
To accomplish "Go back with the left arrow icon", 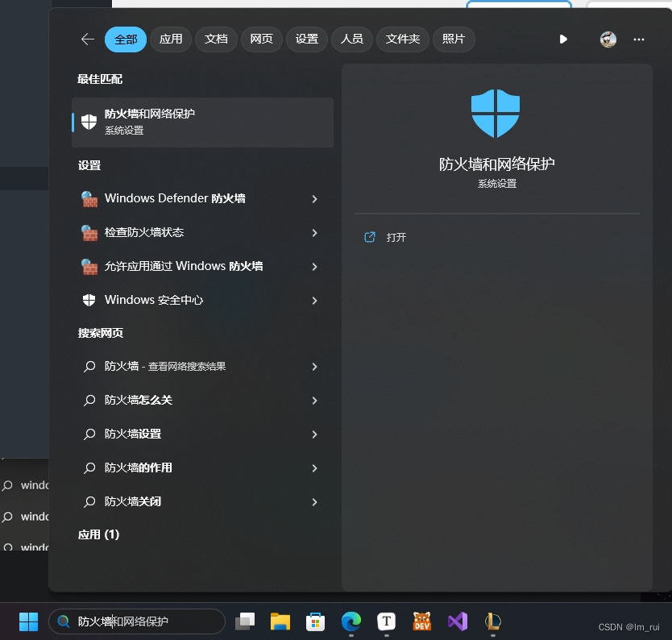I will 88,39.
